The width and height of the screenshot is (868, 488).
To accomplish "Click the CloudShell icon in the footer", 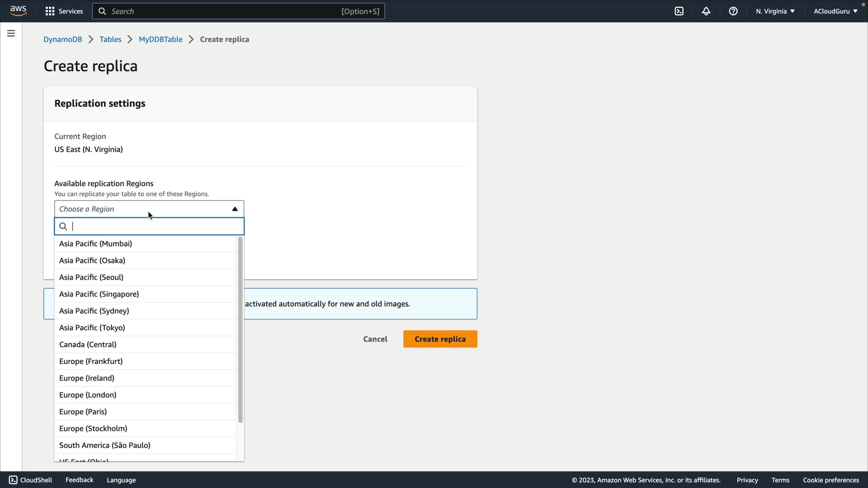I will [x=13, y=480].
